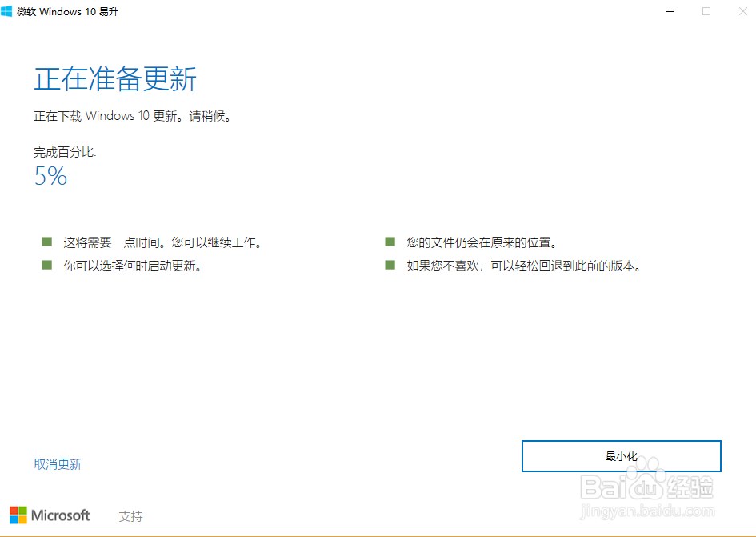Click the 5% progress value

coord(50,176)
